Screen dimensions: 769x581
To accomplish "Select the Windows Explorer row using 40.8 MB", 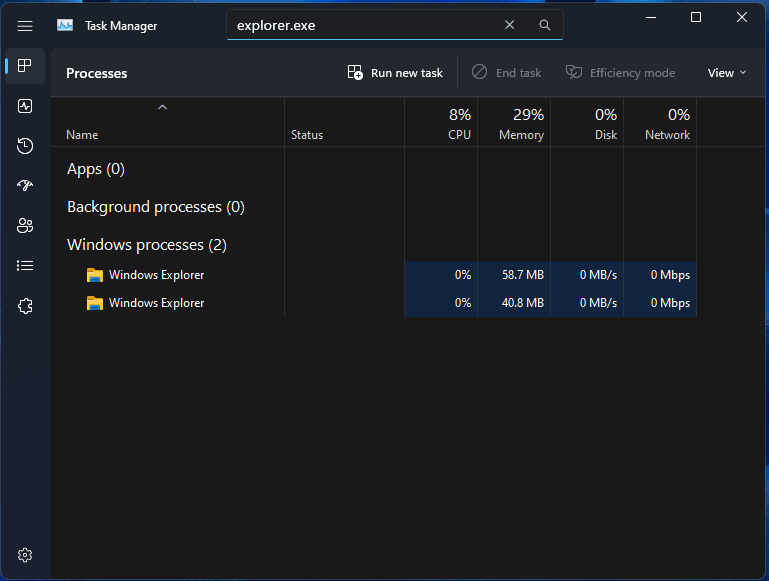I will pos(374,303).
